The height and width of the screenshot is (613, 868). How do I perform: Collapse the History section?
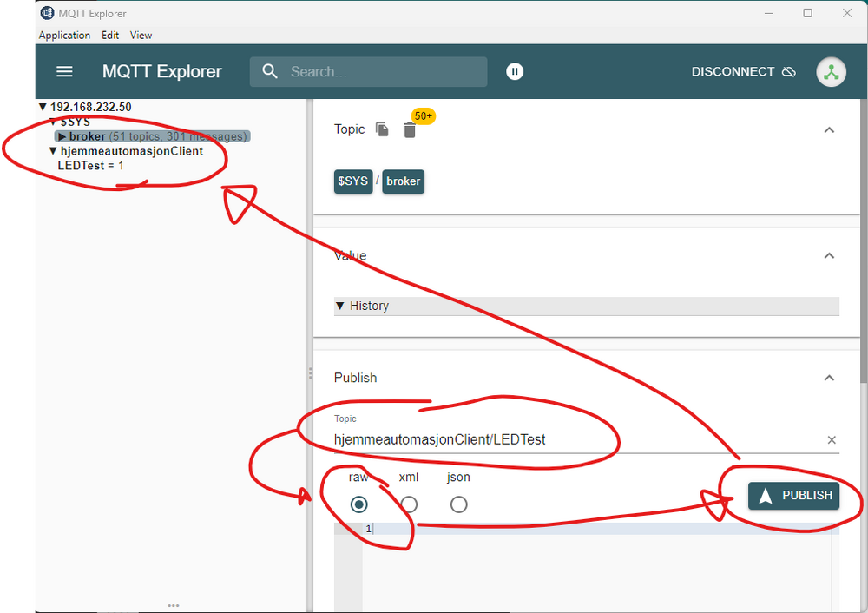coord(340,306)
